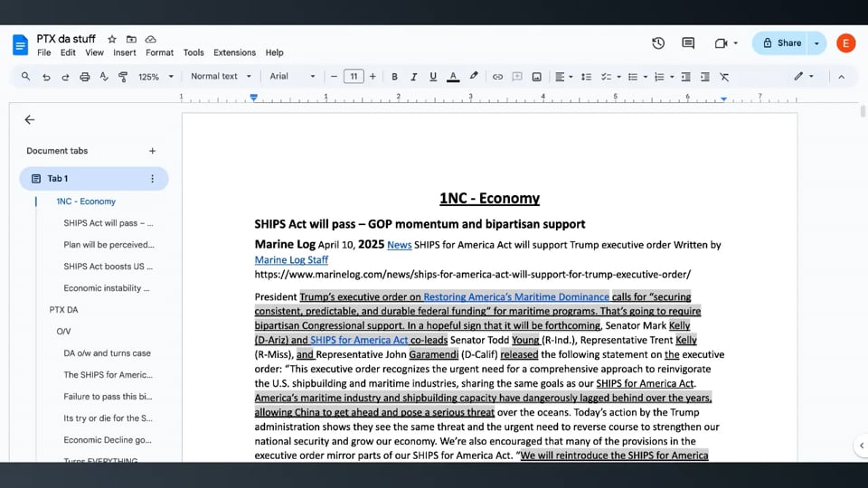
Task: Add a new document tab
Action: 152,151
